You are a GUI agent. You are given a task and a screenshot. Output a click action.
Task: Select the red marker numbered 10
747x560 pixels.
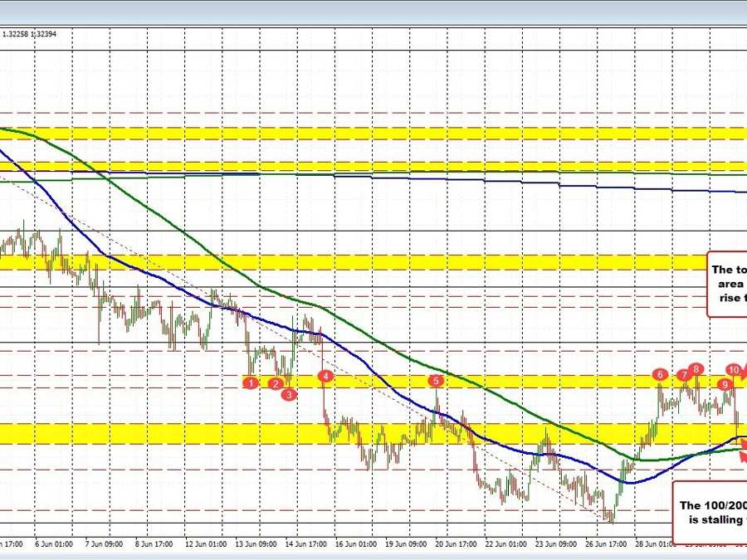pyautogui.click(x=734, y=369)
